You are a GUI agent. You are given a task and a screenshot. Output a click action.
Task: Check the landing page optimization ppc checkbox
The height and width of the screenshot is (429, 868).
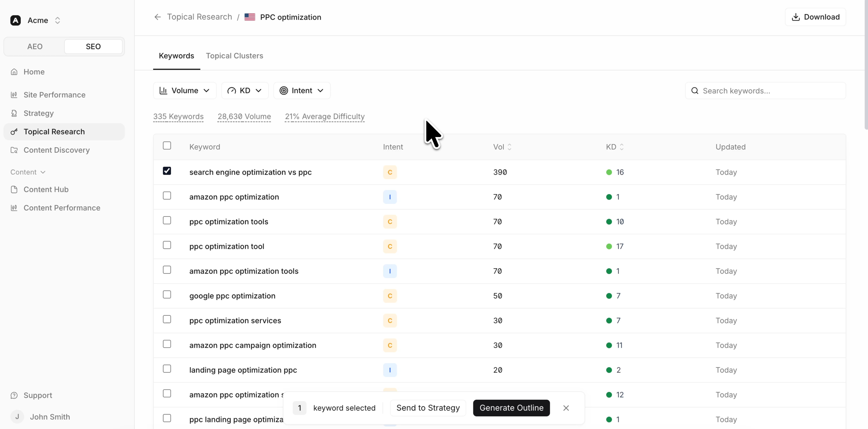[x=167, y=369]
